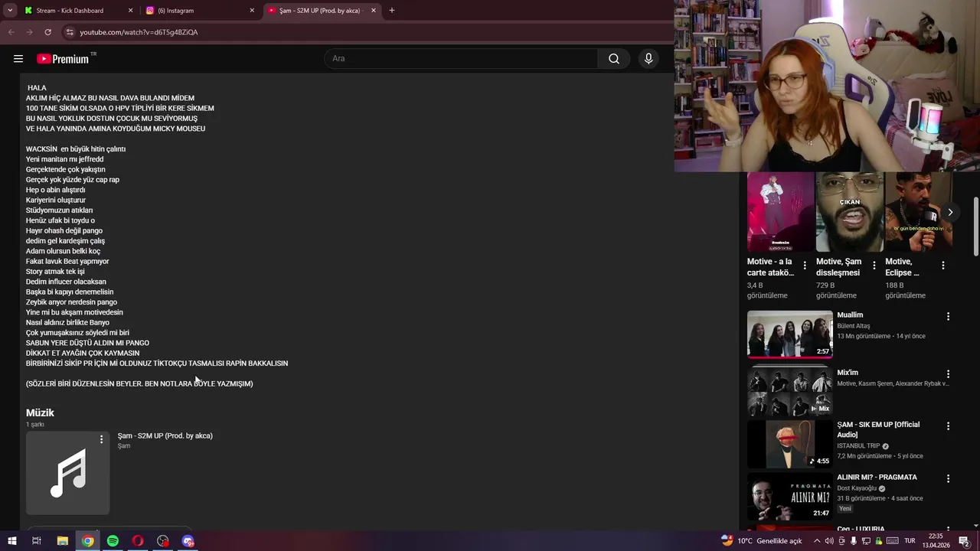Open the Motive, Eclipse Short thumbnail
Image resolution: width=980 pixels, height=551 pixels.
click(919, 212)
